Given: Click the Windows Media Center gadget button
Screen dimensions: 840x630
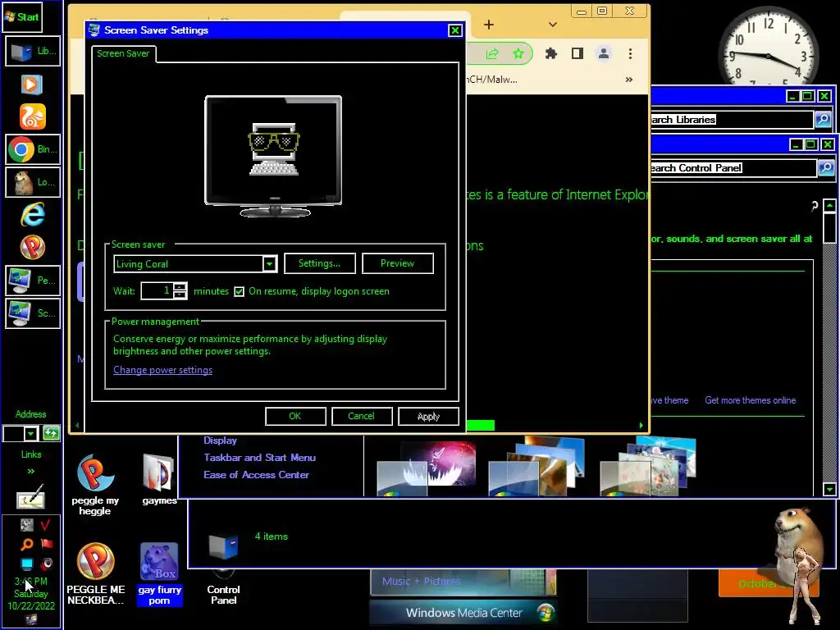Looking at the screenshot, I should (x=463, y=612).
